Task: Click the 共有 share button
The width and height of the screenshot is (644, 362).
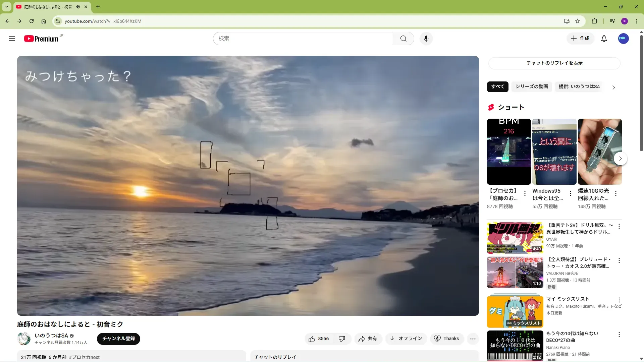Action: [368, 339]
